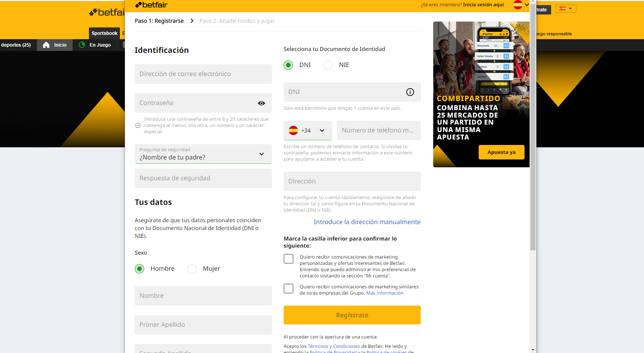This screenshot has height=353, width=644.
Task: Click the Inicia sesión aquí link
Action: [483, 5]
